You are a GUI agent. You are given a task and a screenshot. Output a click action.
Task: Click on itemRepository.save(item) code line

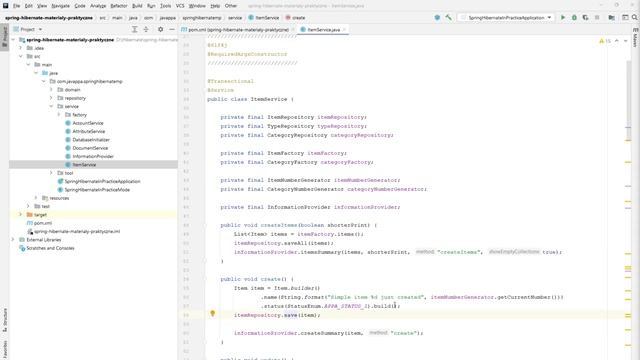coord(277,315)
